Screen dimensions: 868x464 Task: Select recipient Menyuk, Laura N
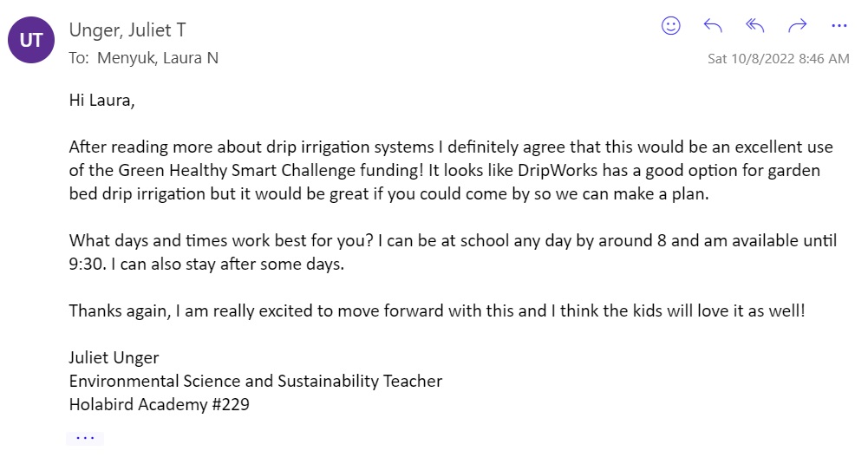(158, 58)
